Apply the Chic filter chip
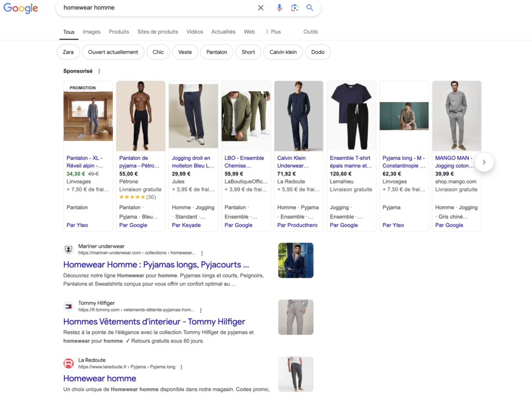The image size is (532, 394). [158, 52]
